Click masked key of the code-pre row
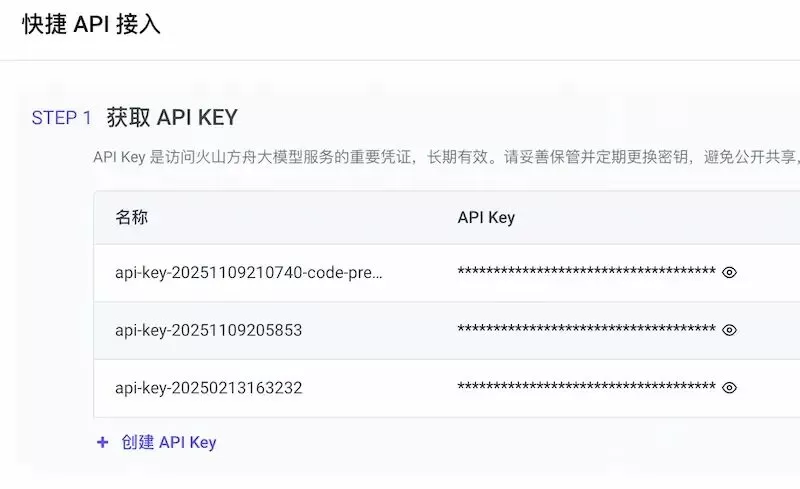The image size is (800, 489). coord(587,271)
